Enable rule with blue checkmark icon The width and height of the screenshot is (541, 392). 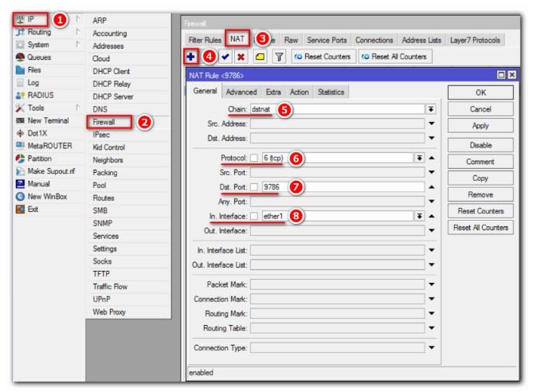(225, 57)
